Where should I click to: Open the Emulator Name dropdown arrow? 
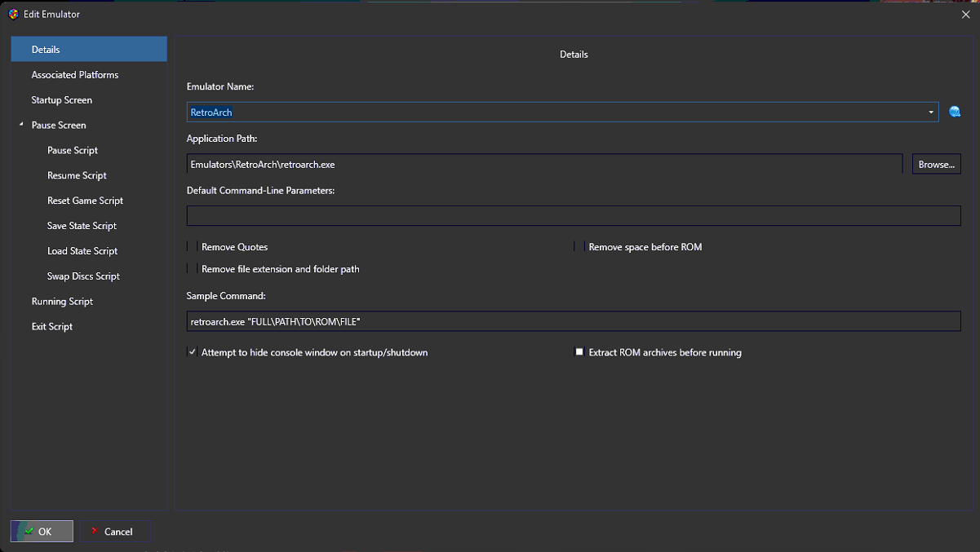coord(931,113)
